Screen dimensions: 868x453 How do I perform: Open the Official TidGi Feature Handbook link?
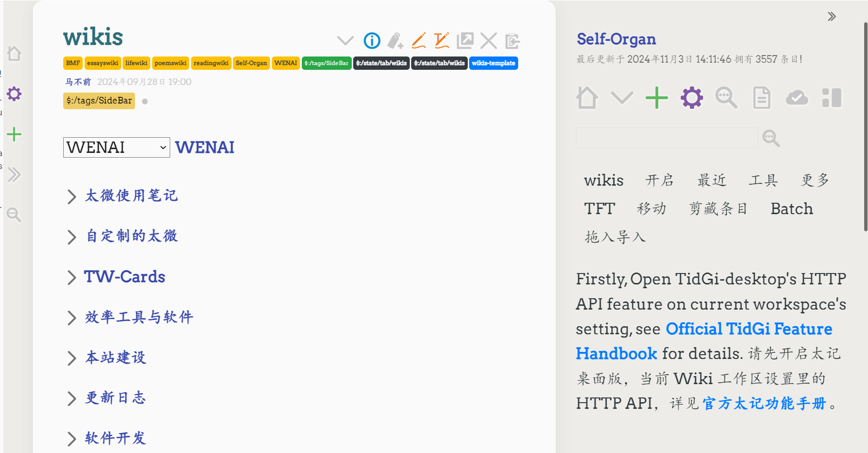coord(704,341)
